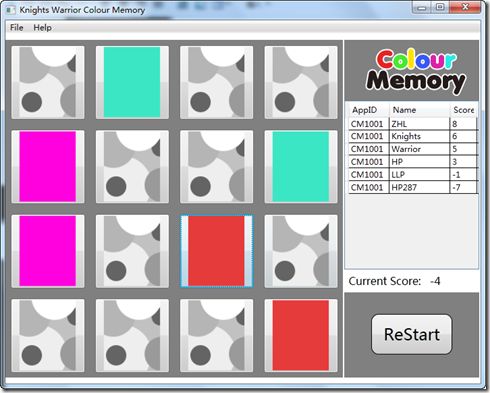Select the Knights name cell
The image size is (490, 393).
pos(419,136)
